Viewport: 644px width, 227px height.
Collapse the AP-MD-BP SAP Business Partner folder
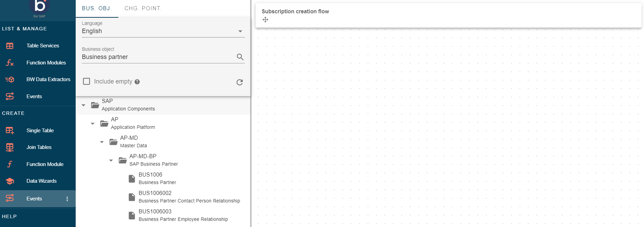coord(111,161)
